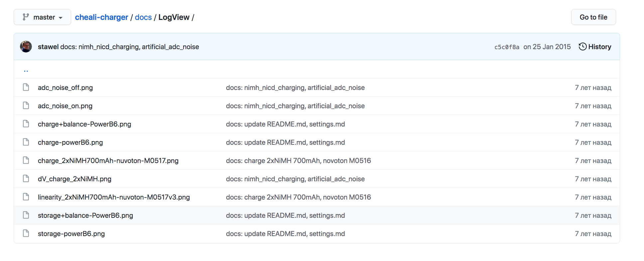Go up to parent directory (..)
The width and height of the screenshot is (644, 261).
tap(26, 70)
